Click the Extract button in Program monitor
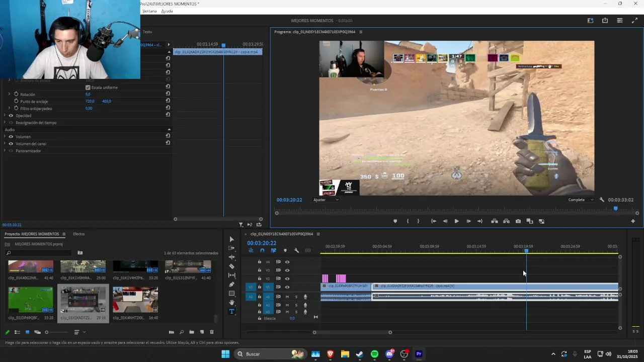The height and width of the screenshot is (362, 644). tap(506, 221)
